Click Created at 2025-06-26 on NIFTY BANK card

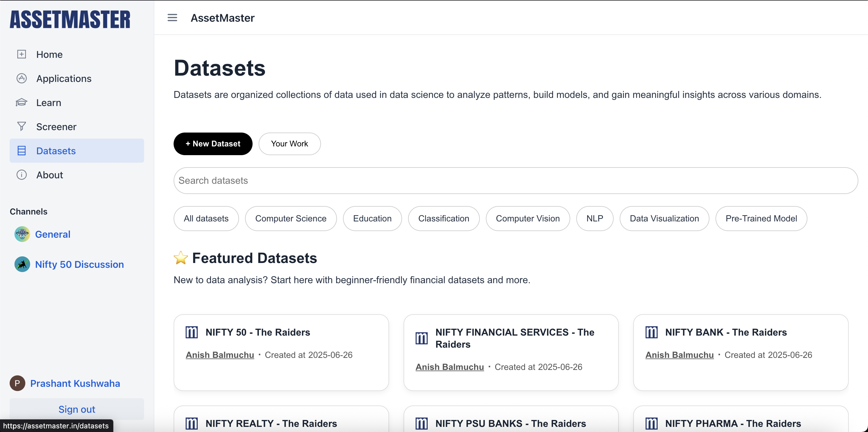click(768, 355)
